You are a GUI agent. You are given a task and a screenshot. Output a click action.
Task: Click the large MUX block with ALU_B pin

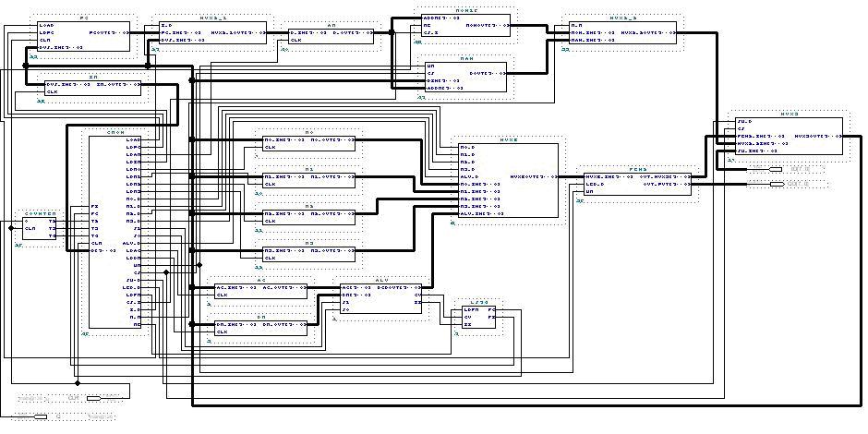pyautogui.click(x=508, y=180)
